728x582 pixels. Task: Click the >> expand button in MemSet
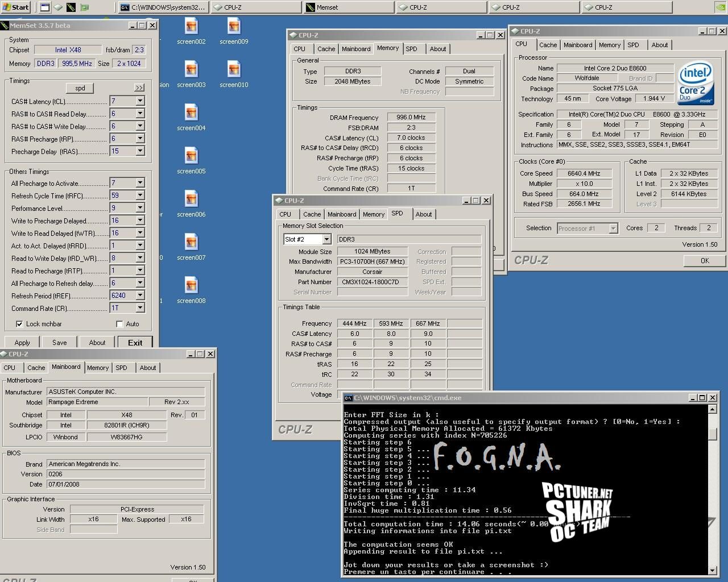139,88
